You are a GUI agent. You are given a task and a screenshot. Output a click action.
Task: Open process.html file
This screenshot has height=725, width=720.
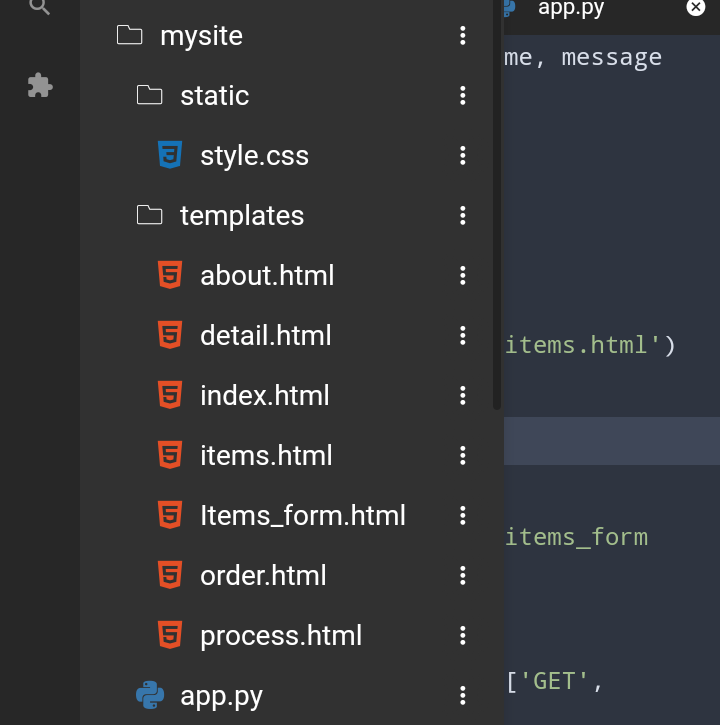281,635
